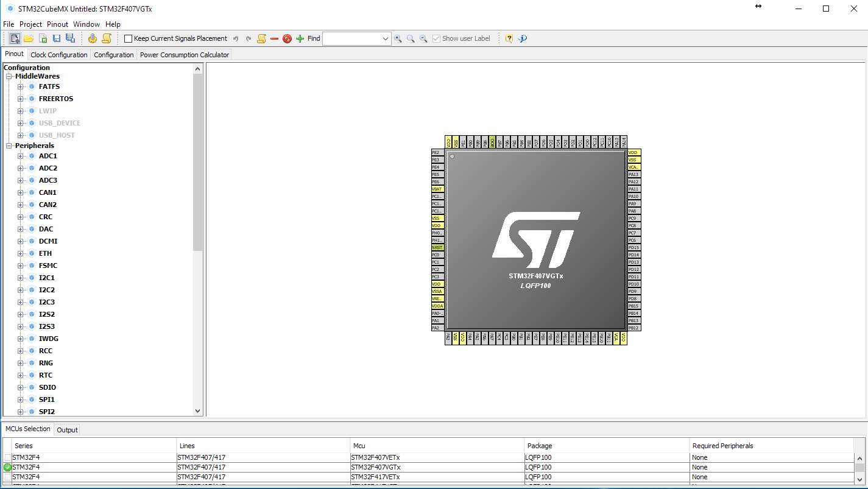Open the Project menu
868x489 pixels.
click(x=31, y=24)
